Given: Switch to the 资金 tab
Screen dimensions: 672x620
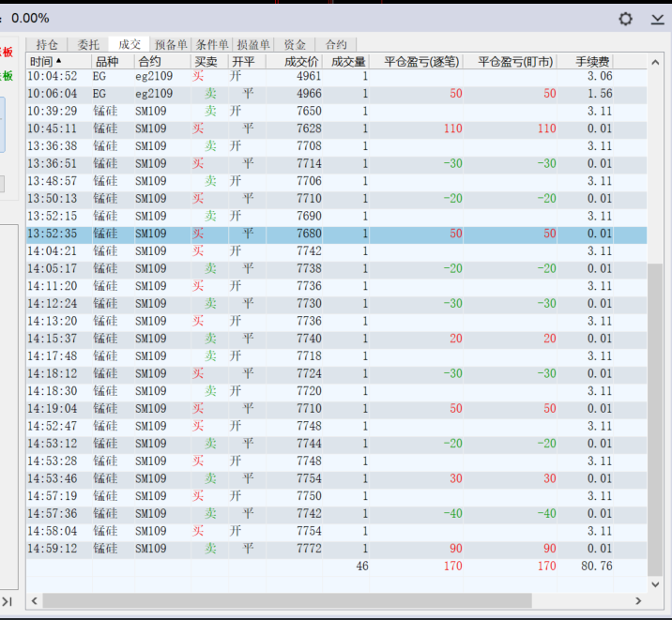Looking at the screenshot, I should point(295,44).
